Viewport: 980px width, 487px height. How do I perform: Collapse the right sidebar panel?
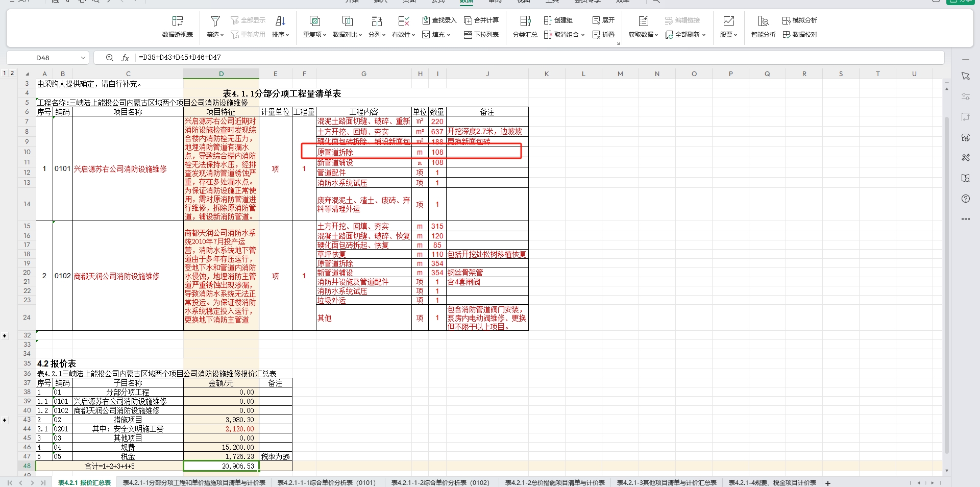965,60
